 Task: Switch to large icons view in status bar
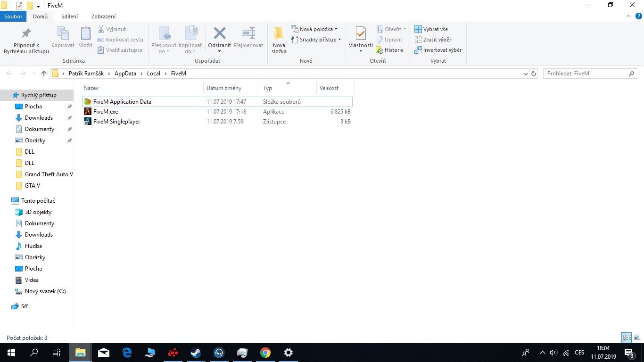pyautogui.click(x=637, y=337)
